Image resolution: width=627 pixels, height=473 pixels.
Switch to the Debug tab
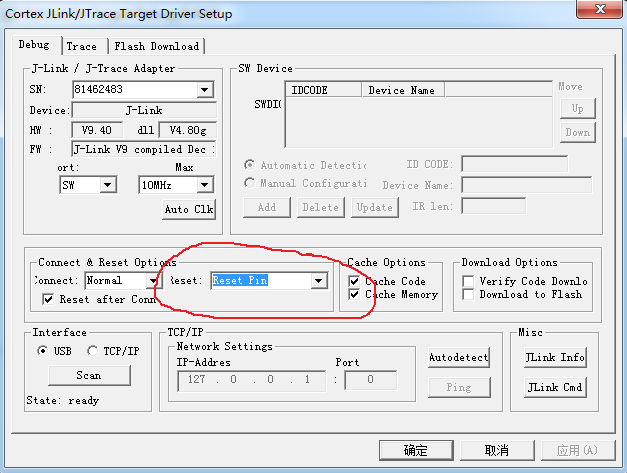(x=34, y=45)
